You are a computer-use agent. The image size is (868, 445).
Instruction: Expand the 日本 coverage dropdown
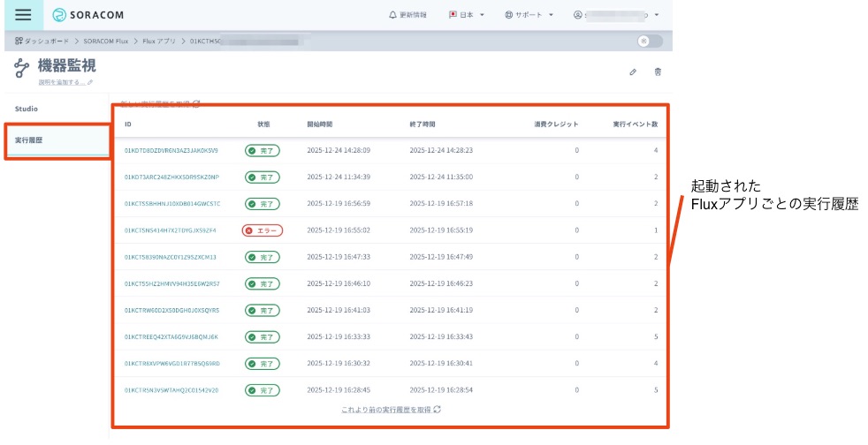tap(467, 15)
